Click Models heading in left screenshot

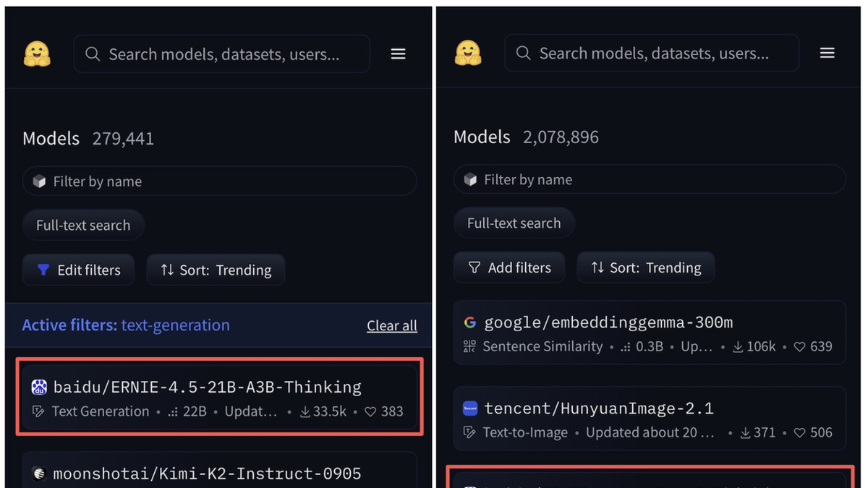(51, 138)
